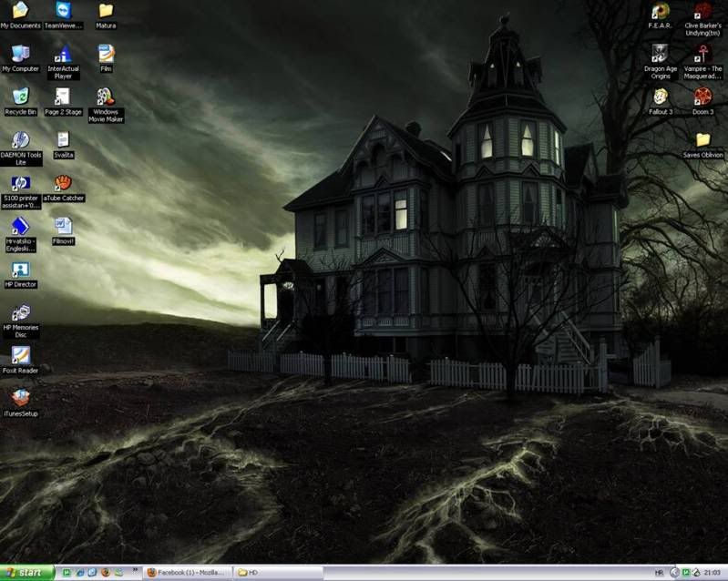Launch the F.E.A.R. game shortcut

[x=660, y=11]
